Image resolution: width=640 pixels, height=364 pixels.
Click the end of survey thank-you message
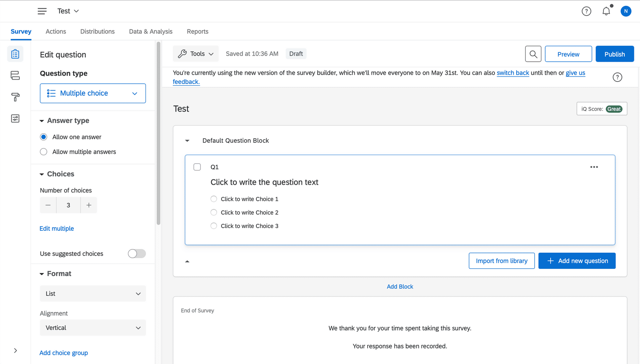tap(400, 328)
